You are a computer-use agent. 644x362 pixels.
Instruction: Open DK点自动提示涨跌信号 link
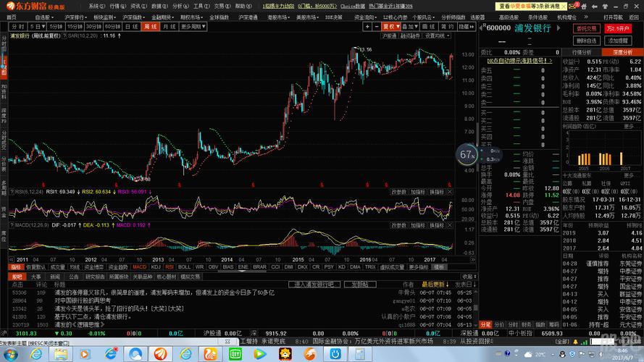(519, 61)
